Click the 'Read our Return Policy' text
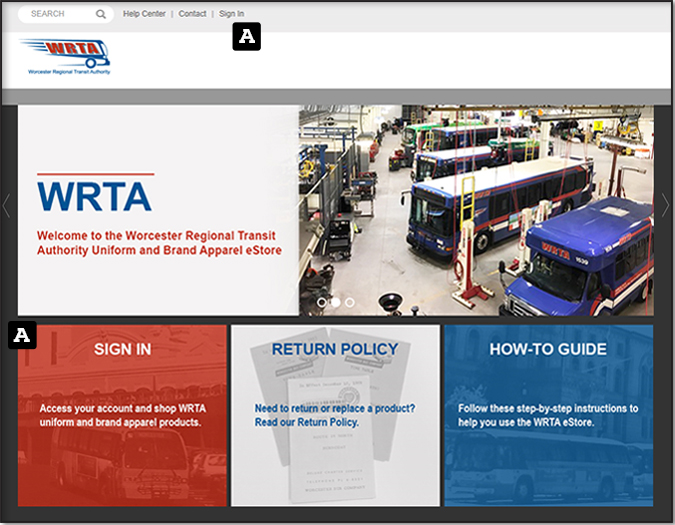 point(306,422)
